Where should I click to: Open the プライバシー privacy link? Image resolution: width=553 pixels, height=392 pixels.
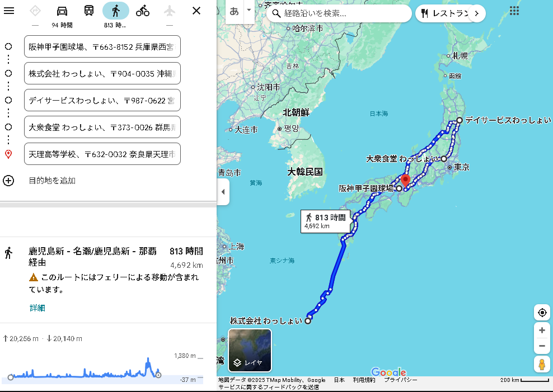point(401,380)
